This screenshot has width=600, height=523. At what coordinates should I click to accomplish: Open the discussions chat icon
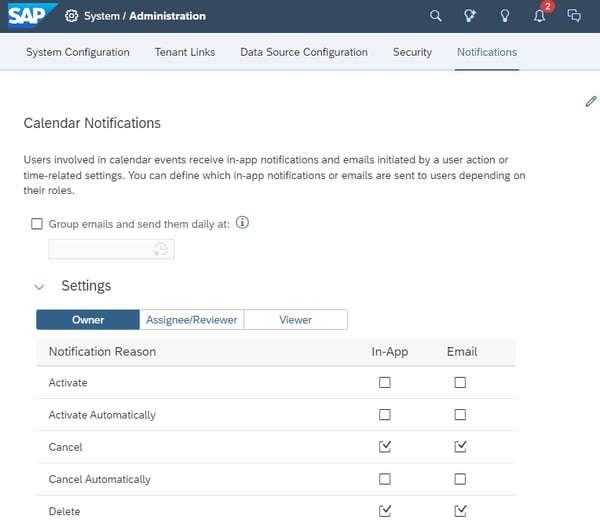pos(574,16)
